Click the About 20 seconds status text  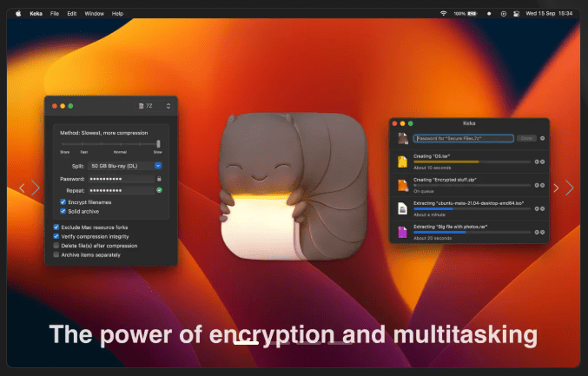[x=433, y=238]
